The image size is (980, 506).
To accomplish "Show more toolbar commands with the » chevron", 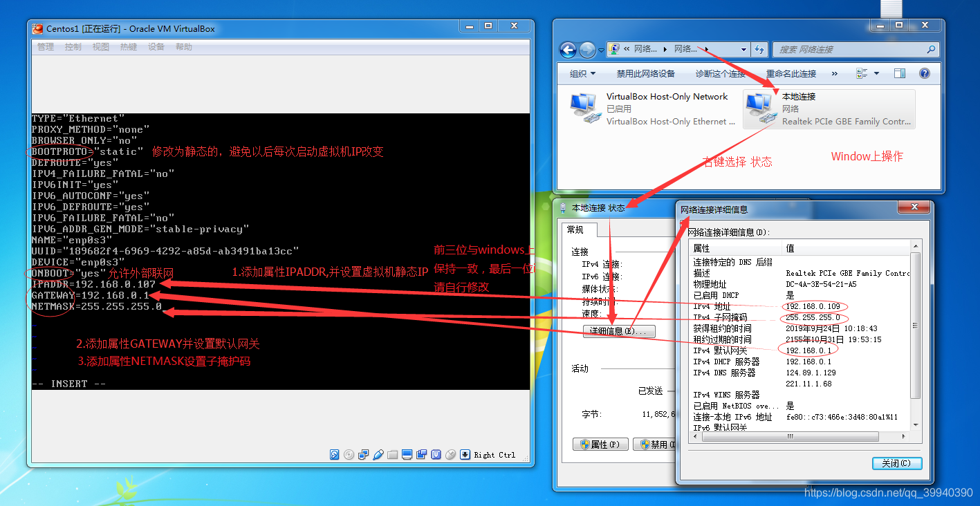I will [x=834, y=73].
